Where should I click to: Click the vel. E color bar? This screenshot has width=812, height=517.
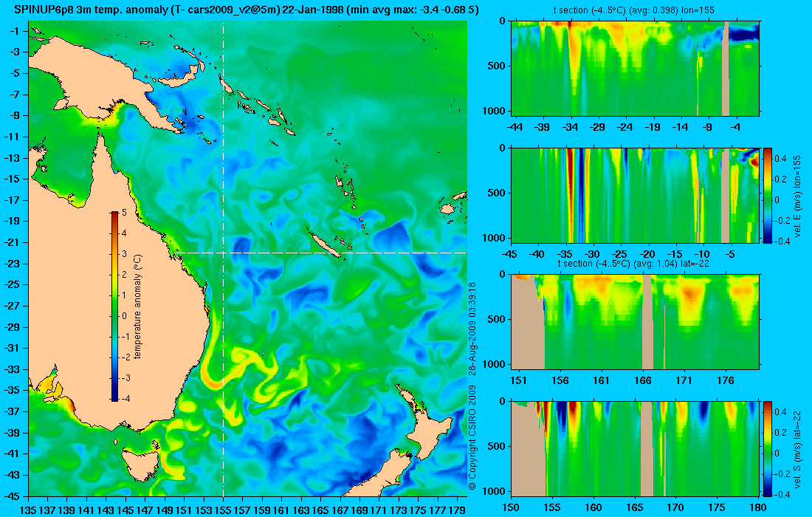coord(768,195)
